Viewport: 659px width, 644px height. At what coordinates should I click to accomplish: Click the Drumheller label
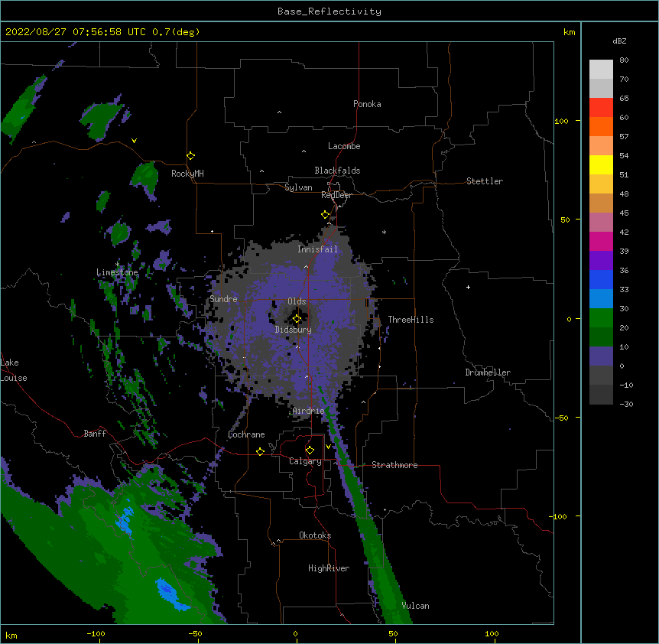(488, 372)
